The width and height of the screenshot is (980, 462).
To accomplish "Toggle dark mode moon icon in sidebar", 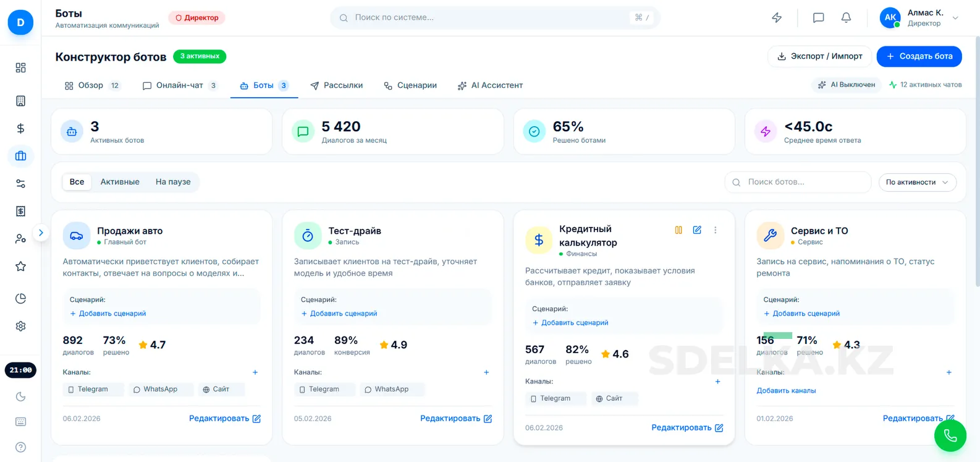I will coord(20,396).
